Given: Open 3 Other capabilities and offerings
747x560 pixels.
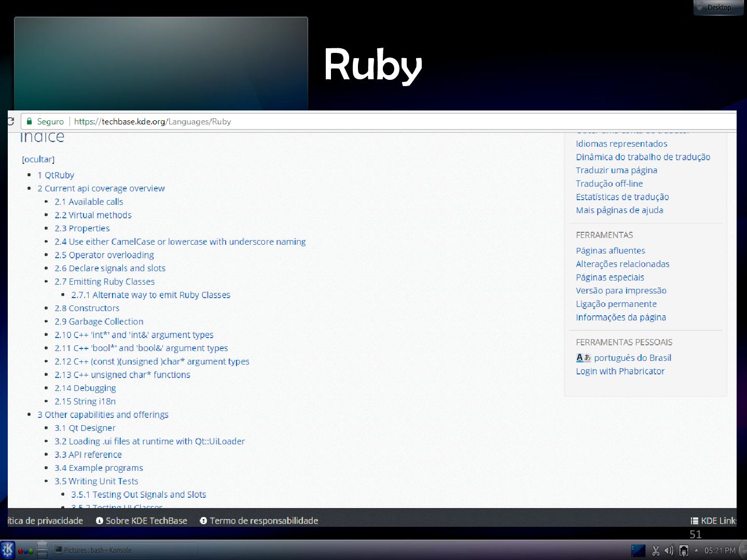Looking at the screenshot, I should pyautogui.click(x=103, y=415).
